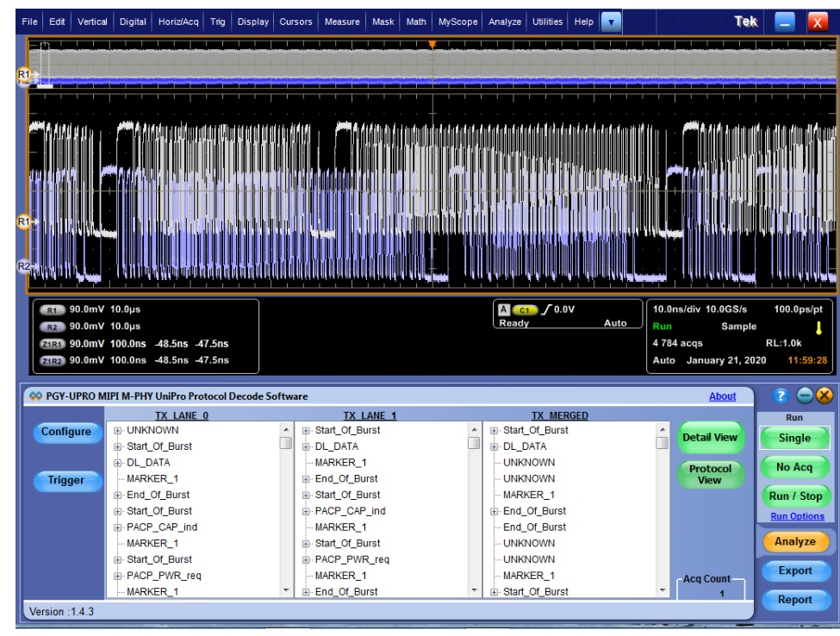Select the R1 channel badge in readout
The width and height of the screenshot is (840, 636).
52,310
